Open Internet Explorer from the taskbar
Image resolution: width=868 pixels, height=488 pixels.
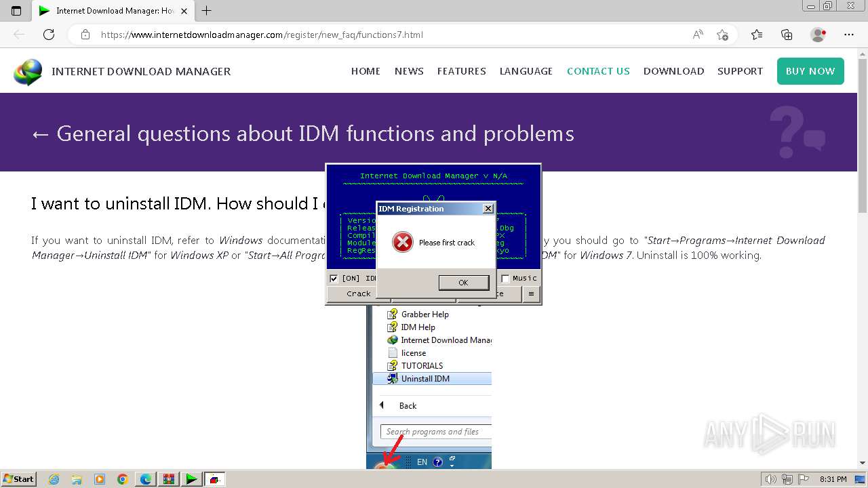click(54, 479)
